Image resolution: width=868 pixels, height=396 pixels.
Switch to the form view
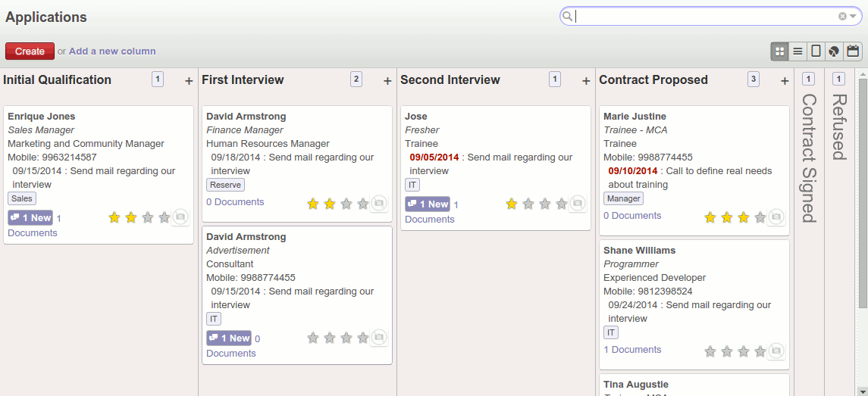click(x=816, y=51)
